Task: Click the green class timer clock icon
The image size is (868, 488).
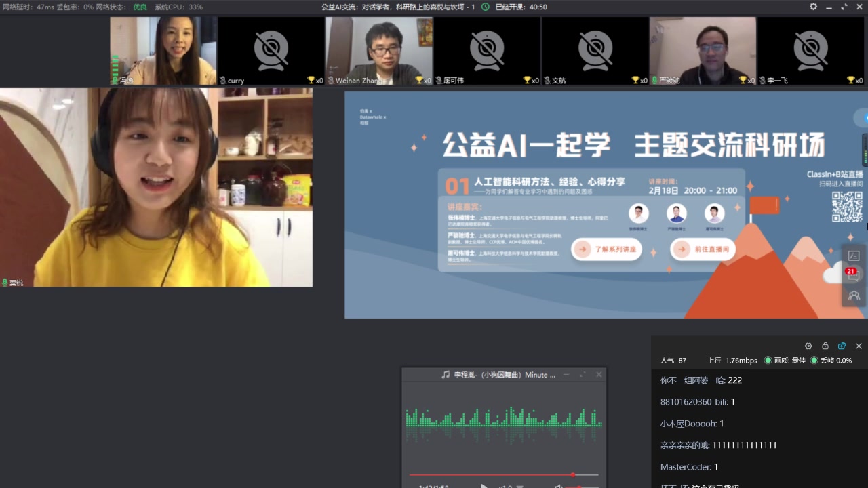Action: tap(485, 7)
